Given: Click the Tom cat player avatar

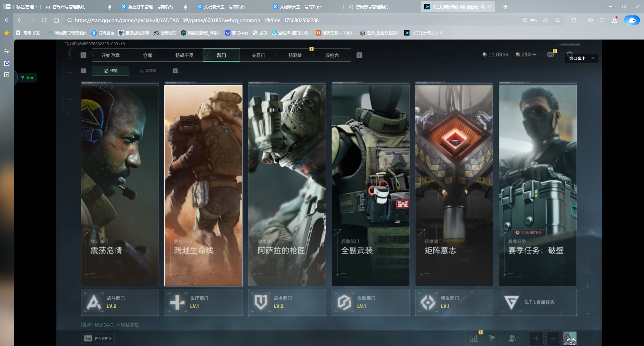Looking at the screenshot, I should (569, 338).
